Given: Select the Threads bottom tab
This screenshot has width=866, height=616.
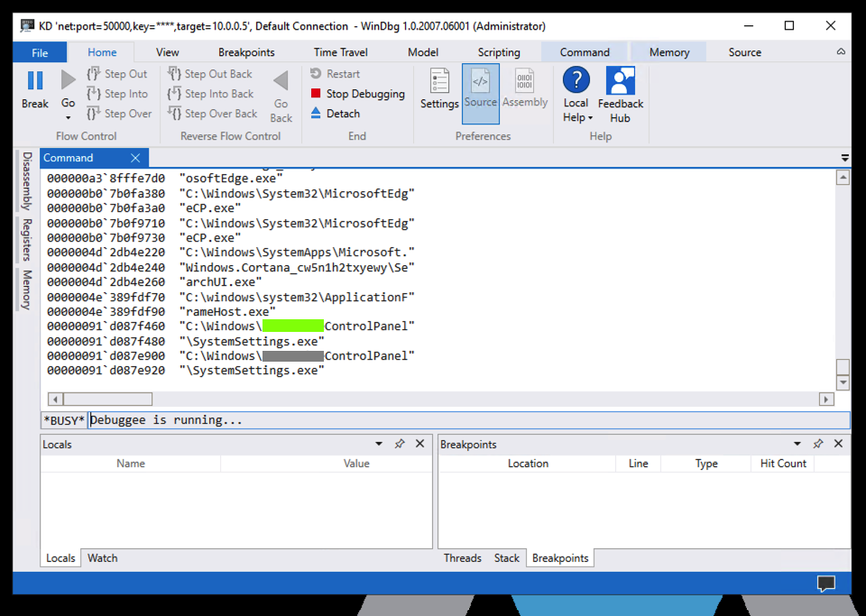Looking at the screenshot, I should click(462, 558).
